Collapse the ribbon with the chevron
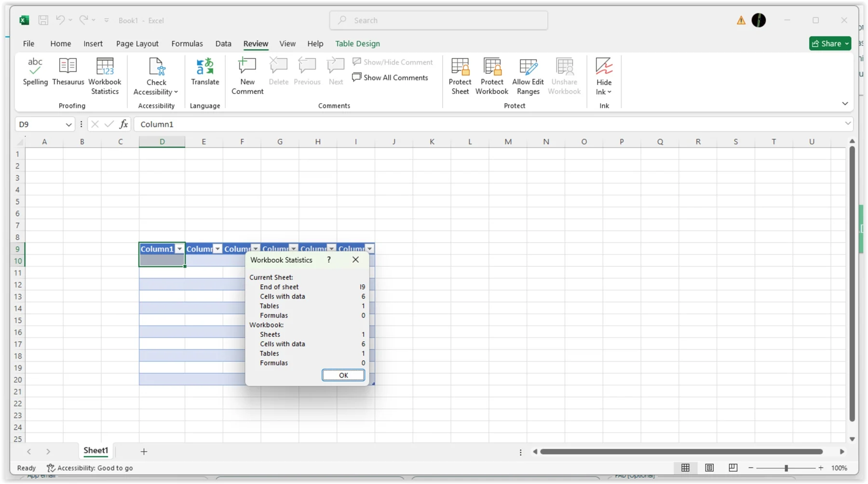The height and width of the screenshot is (484, 868). [845, 104]
